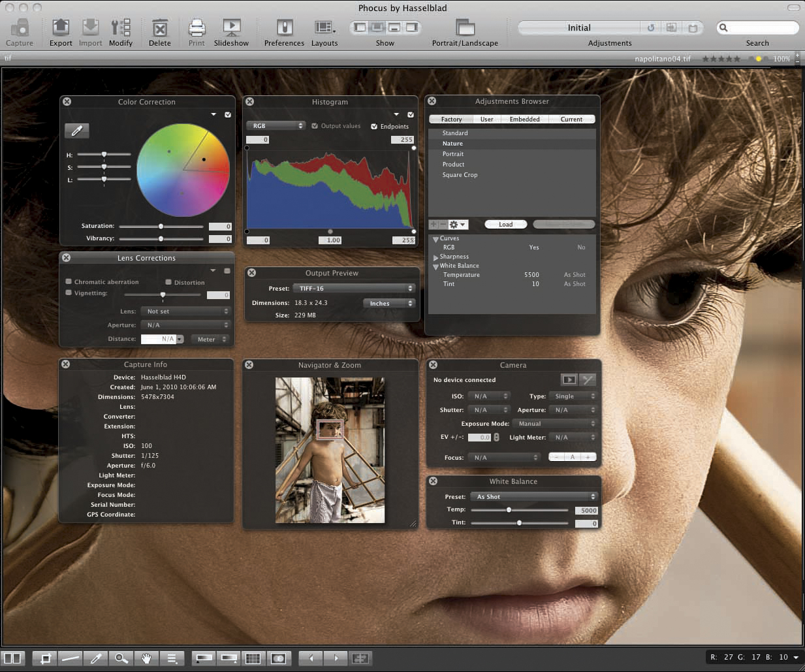Click the Meter button in Lens Corrections
Viewport: 805px width, 672px height.
click(x=210, y=339)
